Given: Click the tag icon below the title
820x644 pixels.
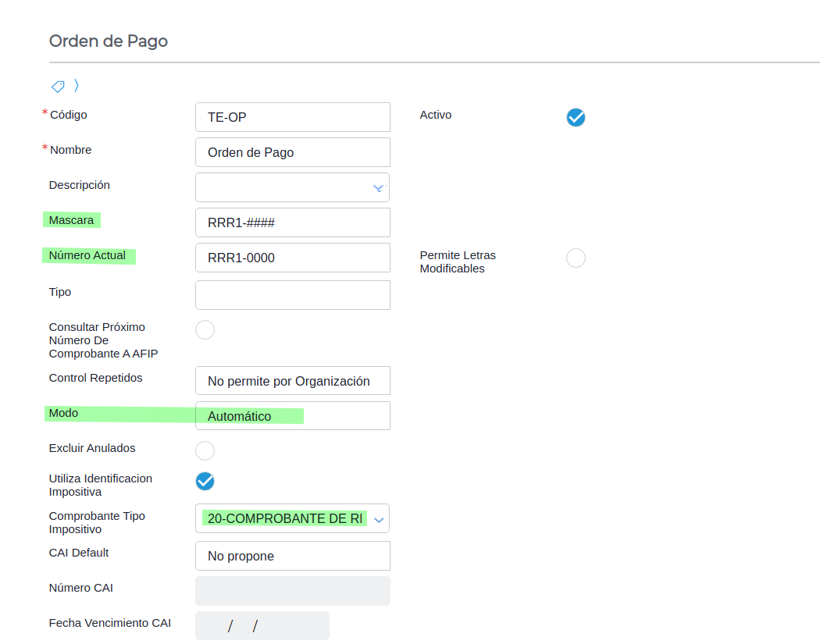Looking at the screenshot, I should click(x=58, y=86).
